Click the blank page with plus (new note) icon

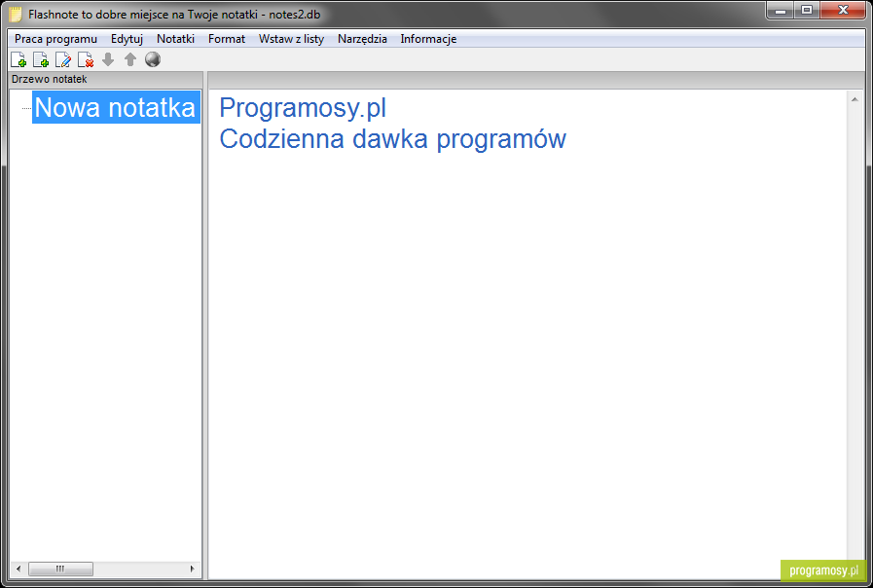pos(18,59)
